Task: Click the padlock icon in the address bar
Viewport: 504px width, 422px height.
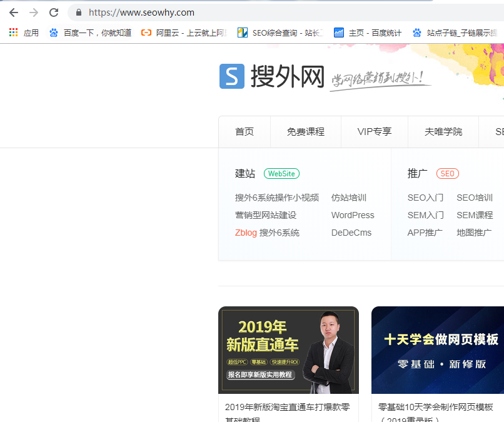Action: [78, 13]
